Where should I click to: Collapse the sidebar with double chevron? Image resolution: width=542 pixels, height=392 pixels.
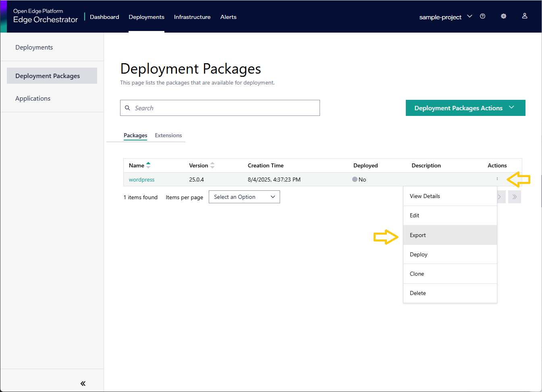coord(83,384)
